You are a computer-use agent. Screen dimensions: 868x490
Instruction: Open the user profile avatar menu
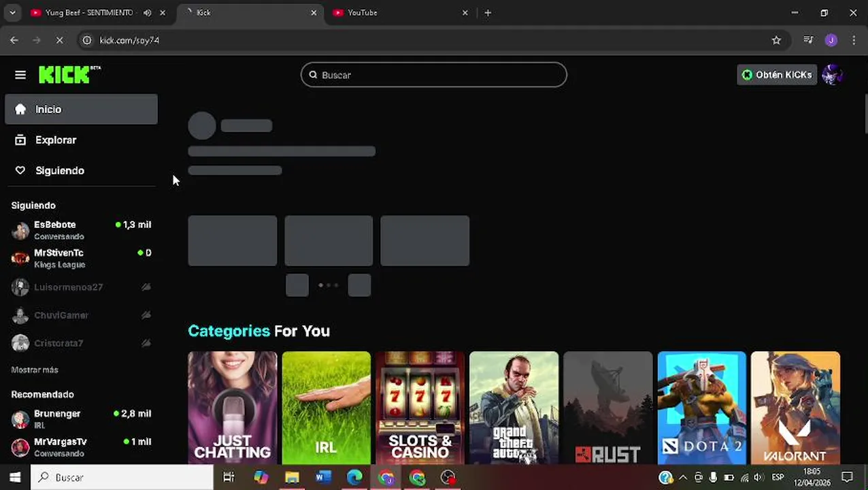pos(832,75)
